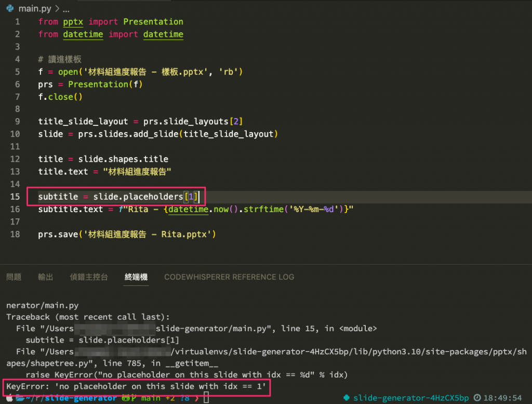Image resolution: width=532 pixels, height=404 pixels.
Task: Click 'prs.slides.add_slide' on line 10
Action: click(128, 134)
